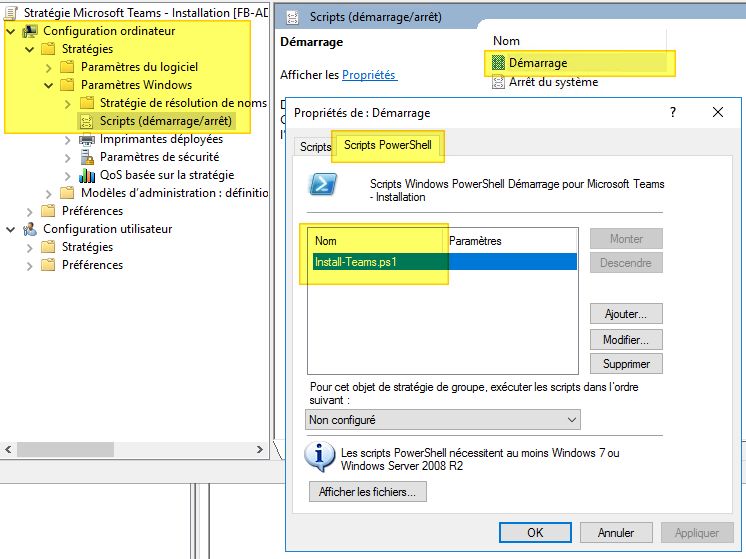This screenshot has height=559, width=746.
Task: Click the Supprimer button
Action: (x=626, y=364)
